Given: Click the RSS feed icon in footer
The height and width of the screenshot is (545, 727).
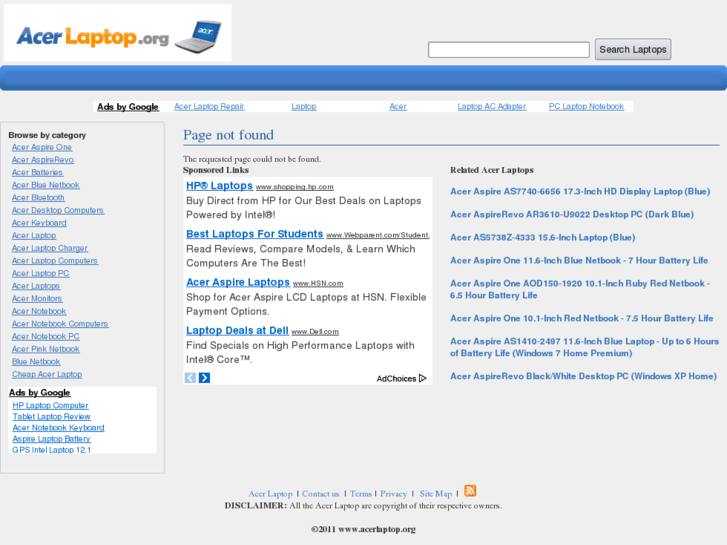Looking at the screenshot, I should click(470, 491).
